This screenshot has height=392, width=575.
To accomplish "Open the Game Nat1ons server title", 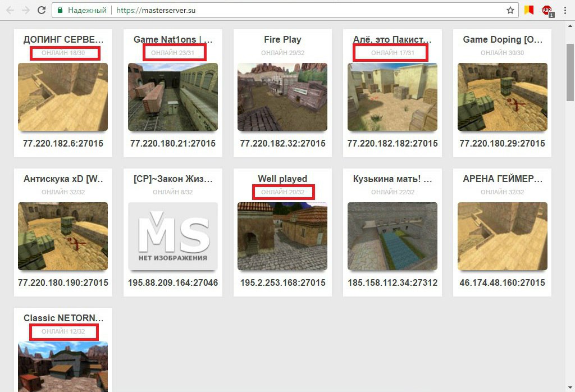I will coord(173,40).
